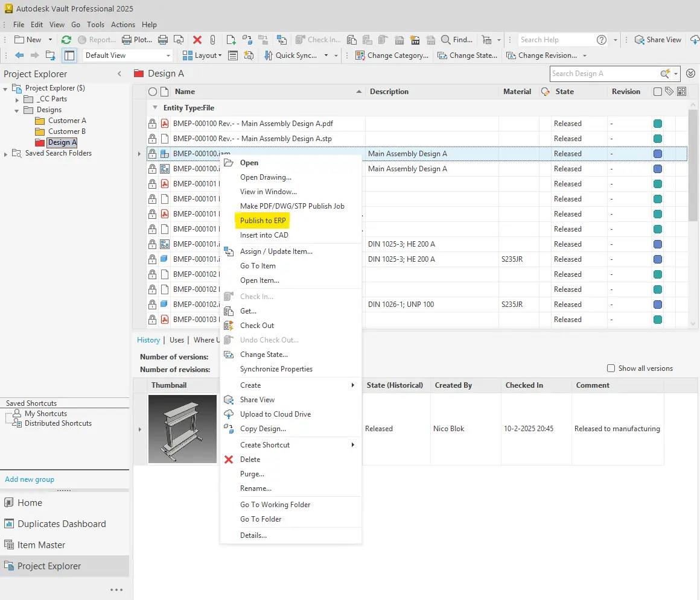This screenshot has height=600, width=700.
Task: Click the three-dot overflow in navigation pane
Action: (116, 590)
